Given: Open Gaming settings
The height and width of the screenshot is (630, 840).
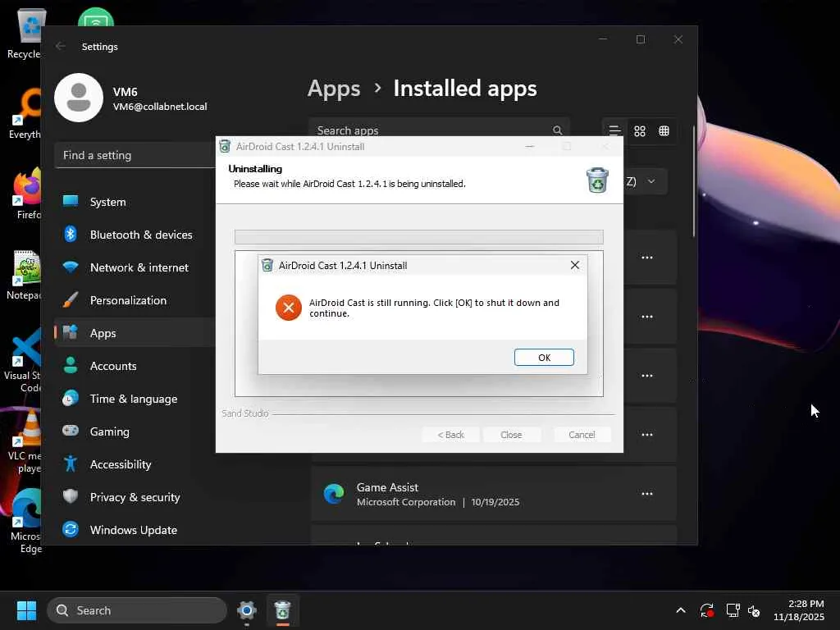Looking at the screenshot, I should [x=135, y=431].
